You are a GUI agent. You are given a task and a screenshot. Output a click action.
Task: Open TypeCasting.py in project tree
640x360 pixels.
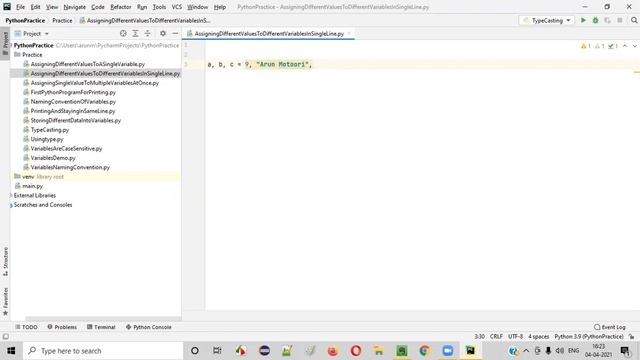coord(50,130)
